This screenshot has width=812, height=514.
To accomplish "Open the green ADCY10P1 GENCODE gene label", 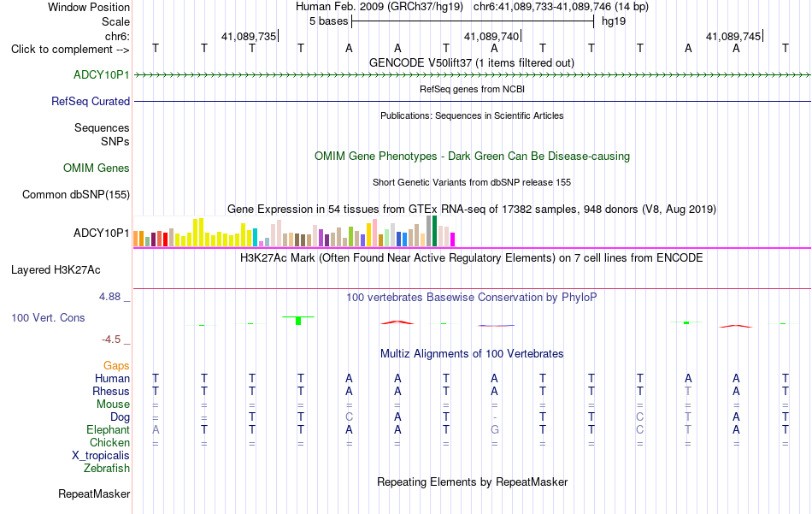I will (x=101, y=74).
